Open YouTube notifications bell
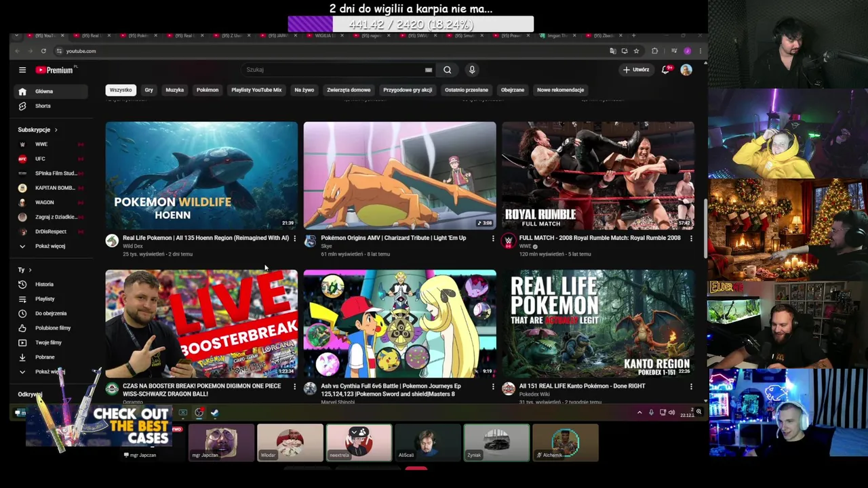The image size is (868, 488). pos(665,70)
